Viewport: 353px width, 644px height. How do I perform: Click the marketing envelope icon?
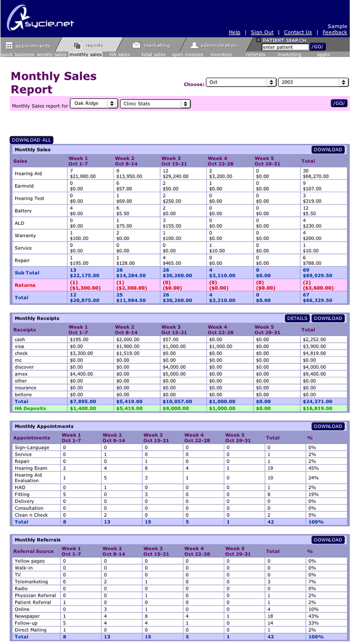(136, 45)
